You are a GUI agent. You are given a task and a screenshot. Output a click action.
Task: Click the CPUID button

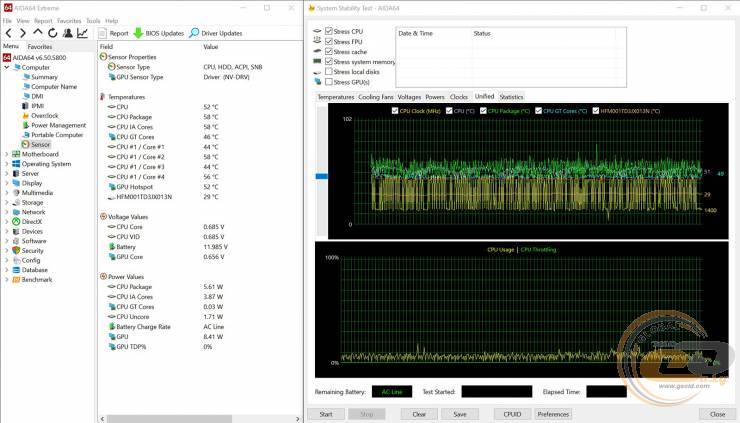512,414
